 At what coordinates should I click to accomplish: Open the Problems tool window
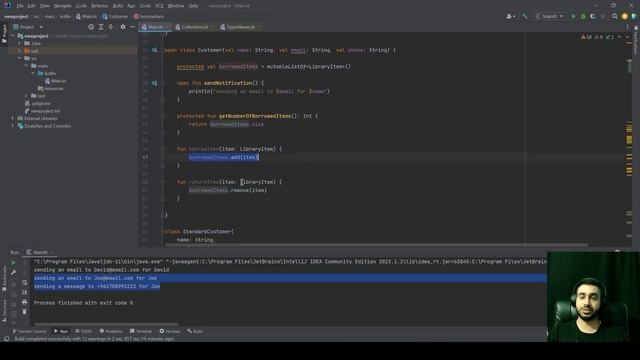coord(111,331)
